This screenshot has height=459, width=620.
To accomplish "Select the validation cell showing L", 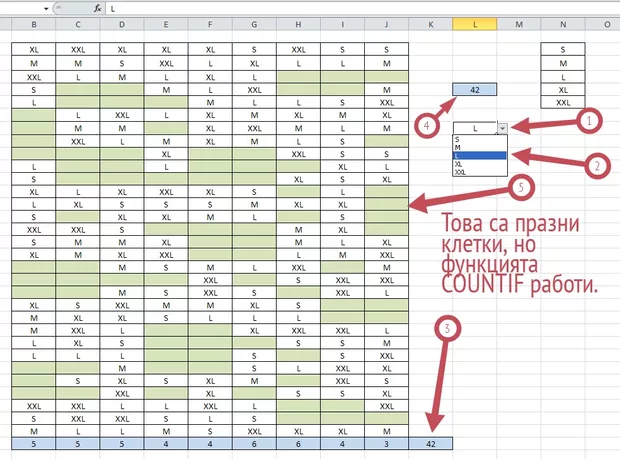I will click(x=475, y=128).
